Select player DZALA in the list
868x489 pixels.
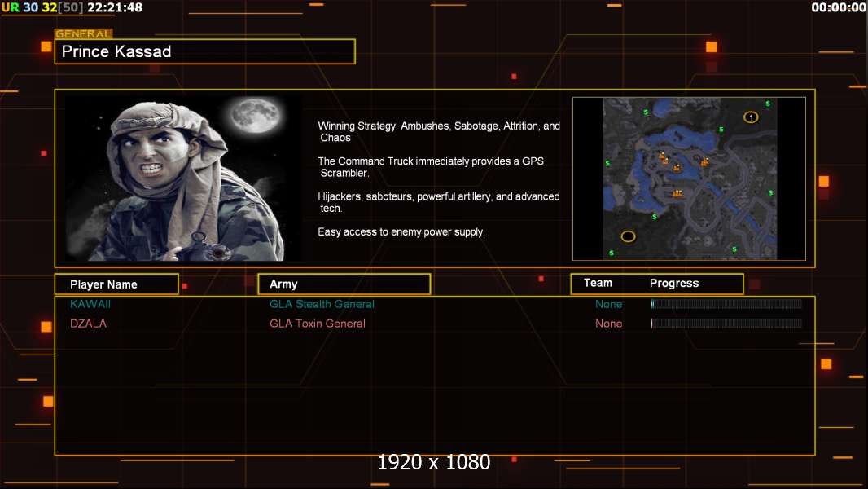88,324
